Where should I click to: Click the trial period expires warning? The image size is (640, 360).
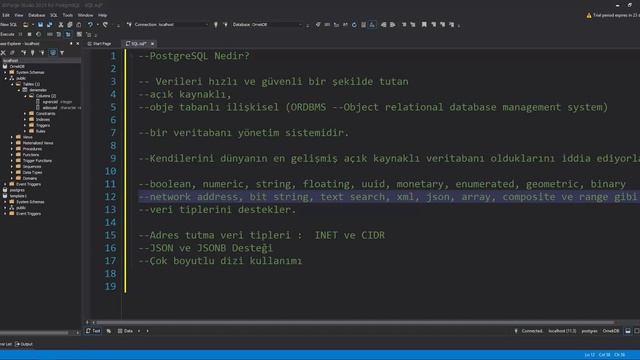pyautogui.click(x=613, y=15)
